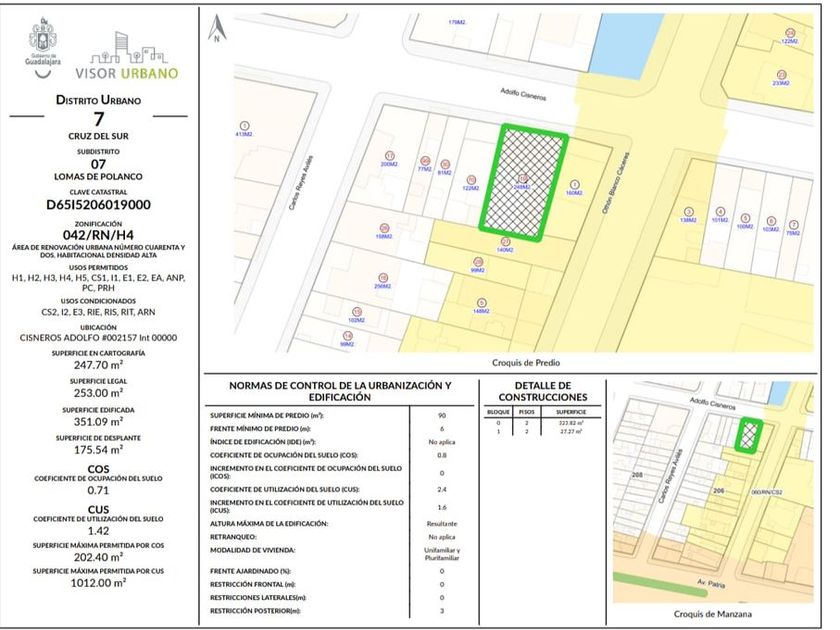The height and width of the screenshot is (630, 840).
Task: Click the ICUS increment value 1.6
Action: (442, 507)
